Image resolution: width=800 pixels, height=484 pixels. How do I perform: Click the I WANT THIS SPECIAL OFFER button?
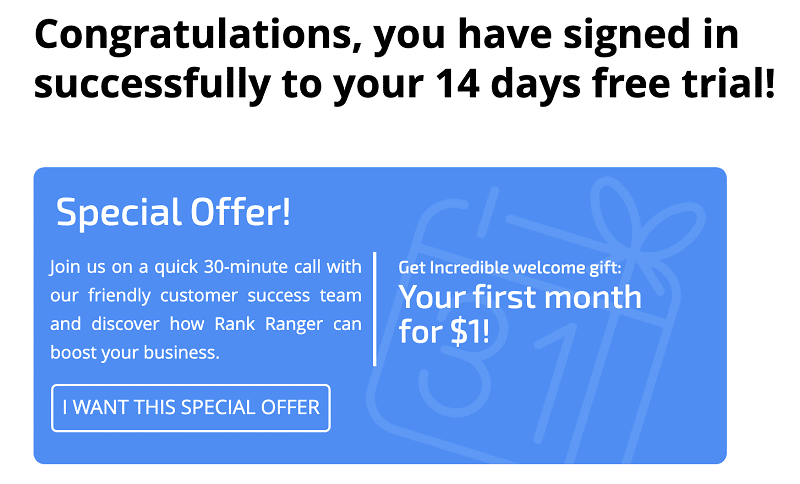(191, 407)
